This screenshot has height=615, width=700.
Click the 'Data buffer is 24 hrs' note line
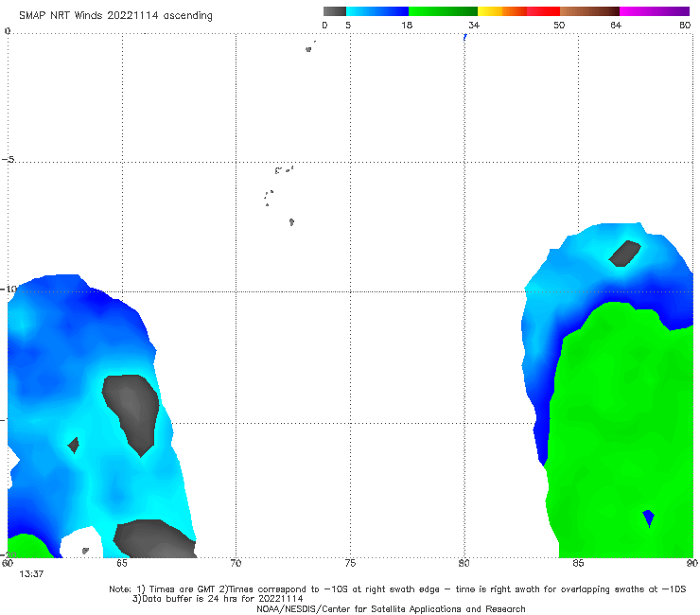tap(218, 599)
